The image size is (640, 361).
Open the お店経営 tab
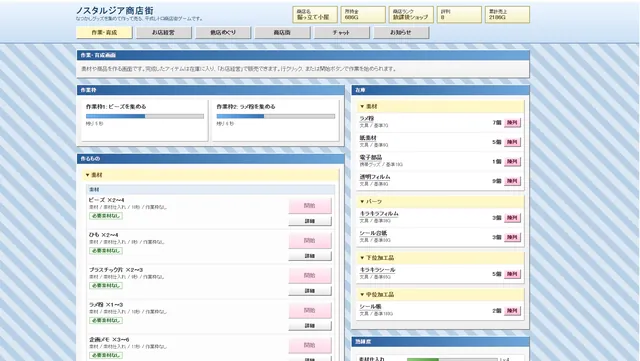click(x=164, y=33)
